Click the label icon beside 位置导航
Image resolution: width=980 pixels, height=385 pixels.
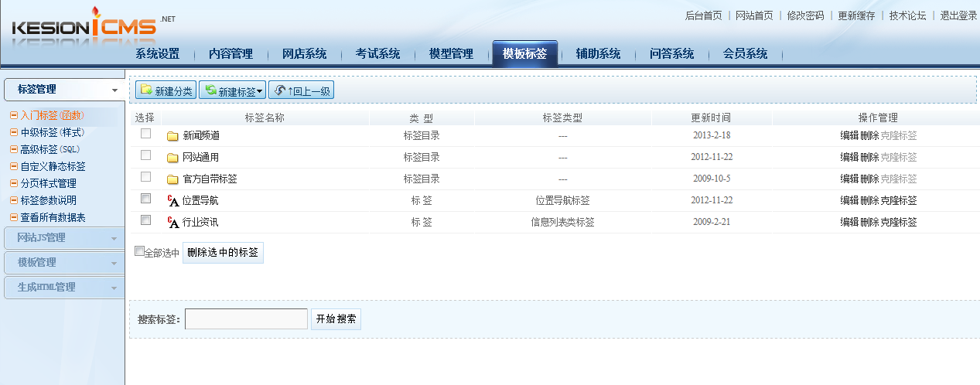point(173,201)
